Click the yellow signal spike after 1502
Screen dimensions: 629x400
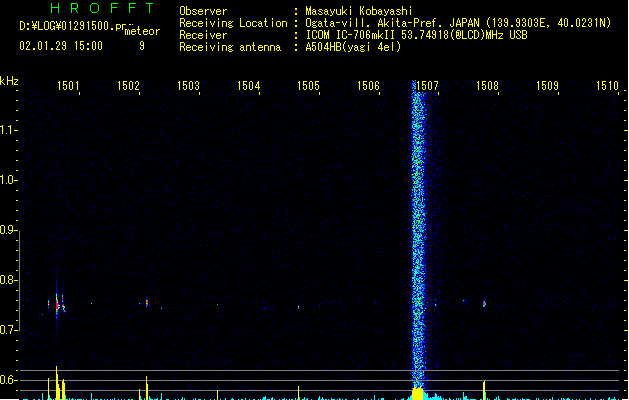tap(147, 387)
